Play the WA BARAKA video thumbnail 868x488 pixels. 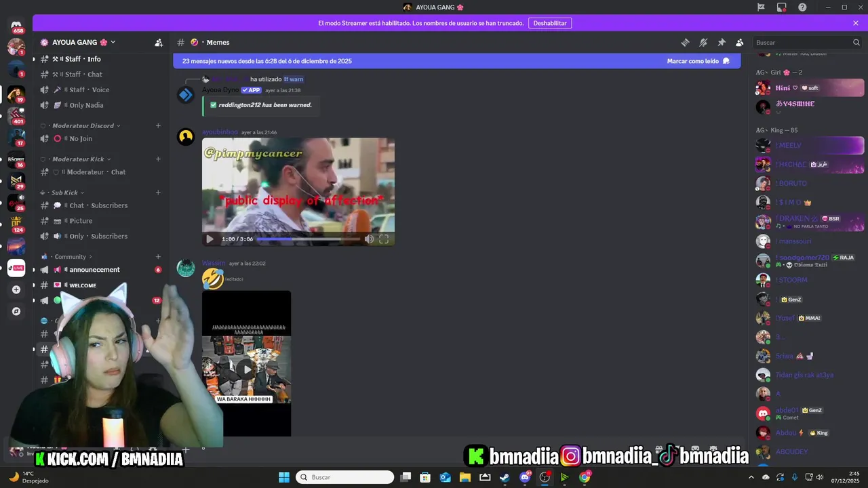tap(246, 369)
